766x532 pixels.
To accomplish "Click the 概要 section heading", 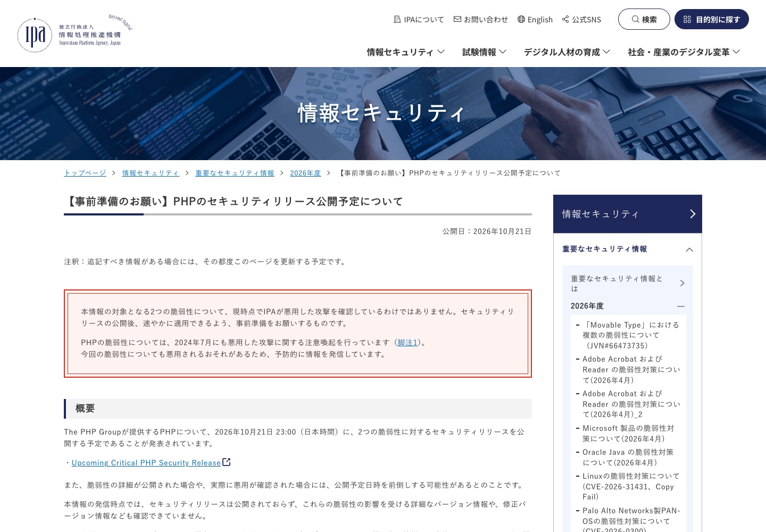I will (x=85, y=409).
